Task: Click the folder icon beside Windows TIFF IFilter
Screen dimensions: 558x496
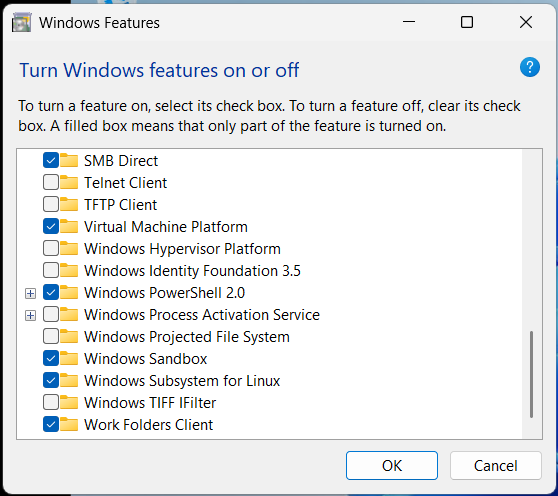Action: coord(69,402)
